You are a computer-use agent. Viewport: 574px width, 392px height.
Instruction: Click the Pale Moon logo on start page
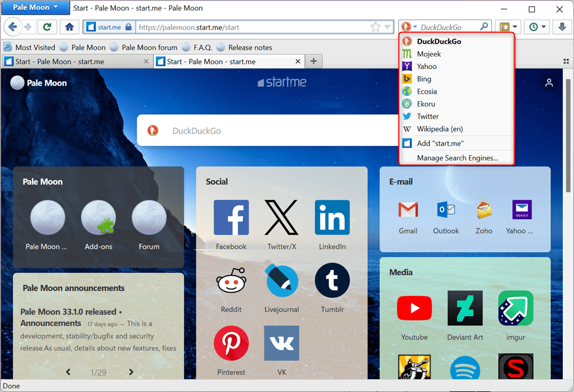pos(39,83)
